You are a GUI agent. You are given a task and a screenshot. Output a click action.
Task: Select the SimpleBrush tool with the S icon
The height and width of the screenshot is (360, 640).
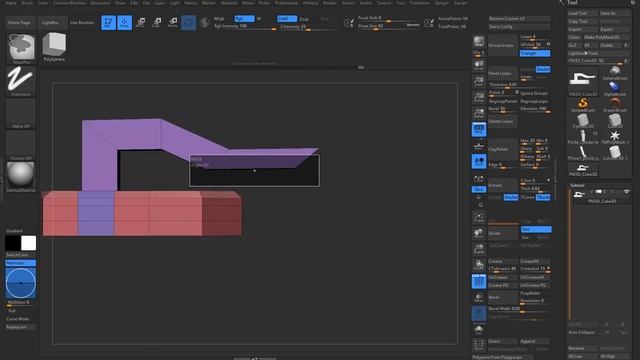[583, 104]
